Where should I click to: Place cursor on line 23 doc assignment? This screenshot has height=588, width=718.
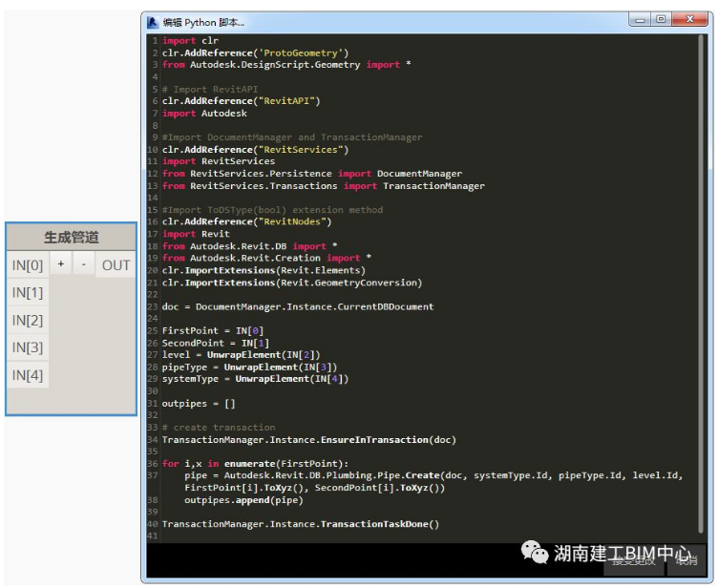(x=298, y=306)
